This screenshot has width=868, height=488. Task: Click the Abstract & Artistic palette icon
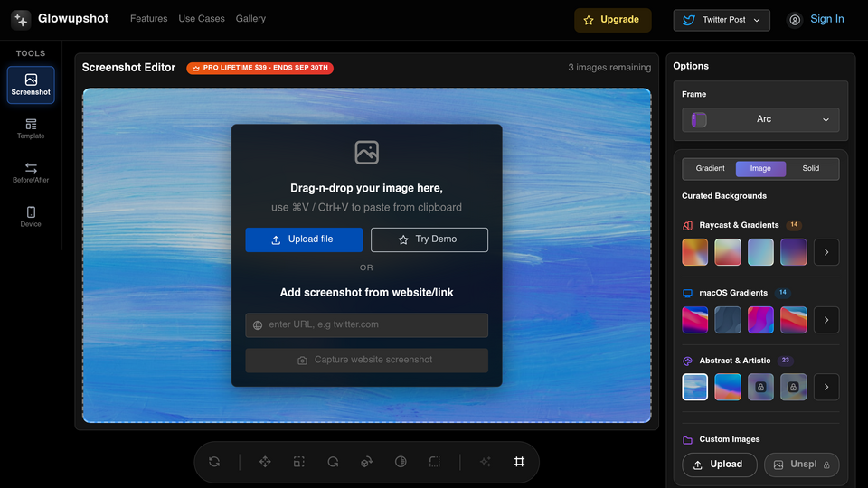tap(687, 361)
